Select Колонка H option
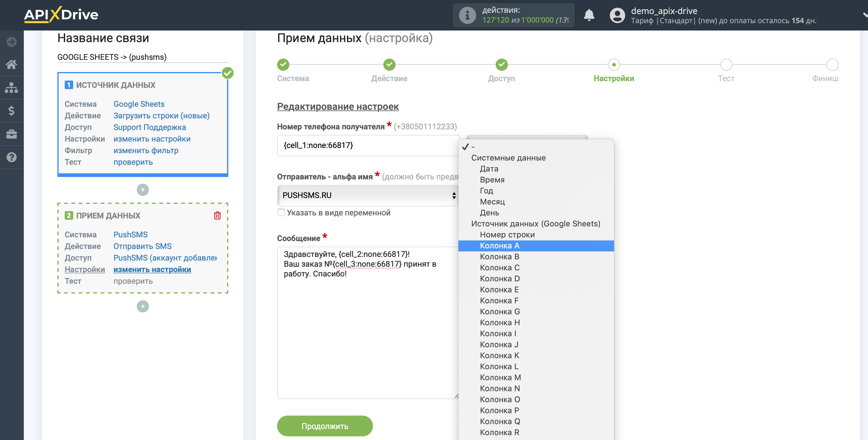The image size is (868, 440). [x=536, y=323]
